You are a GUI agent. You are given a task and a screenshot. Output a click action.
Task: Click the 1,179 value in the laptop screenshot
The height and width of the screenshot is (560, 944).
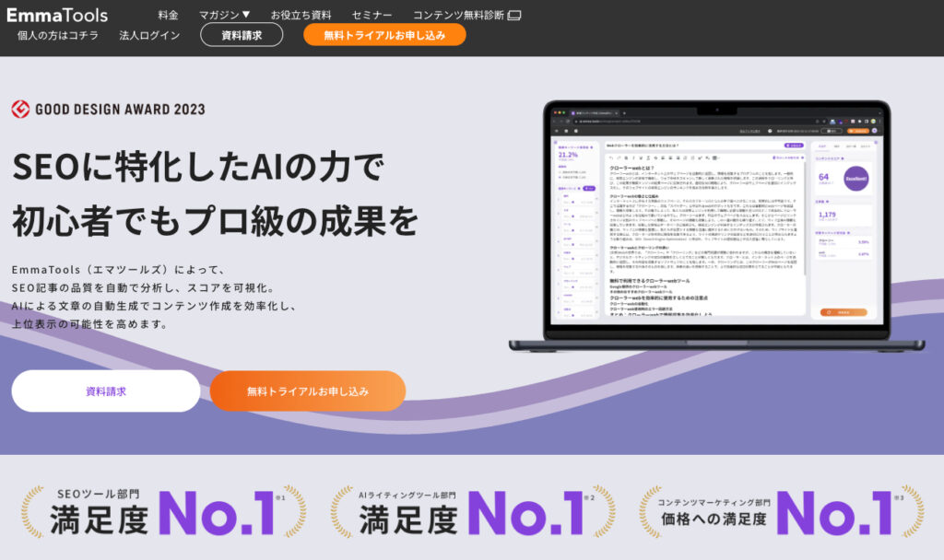coord(827,215)
